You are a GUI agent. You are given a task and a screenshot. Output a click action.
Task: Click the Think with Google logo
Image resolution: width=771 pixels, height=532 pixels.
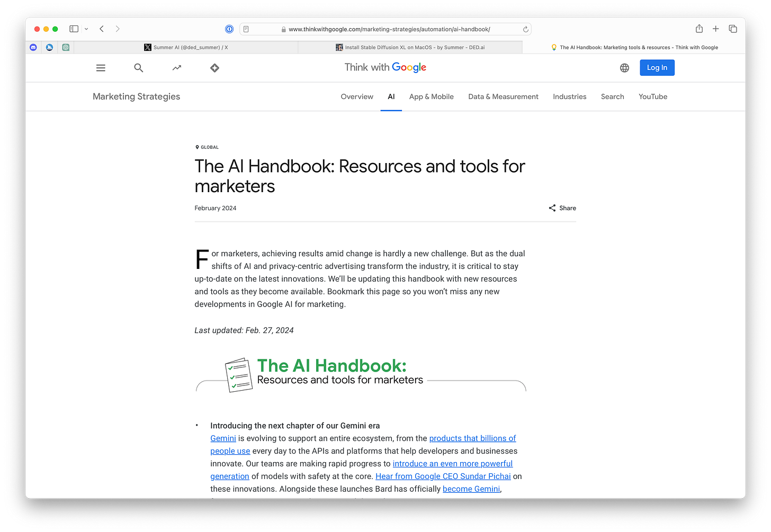(385, 67)
